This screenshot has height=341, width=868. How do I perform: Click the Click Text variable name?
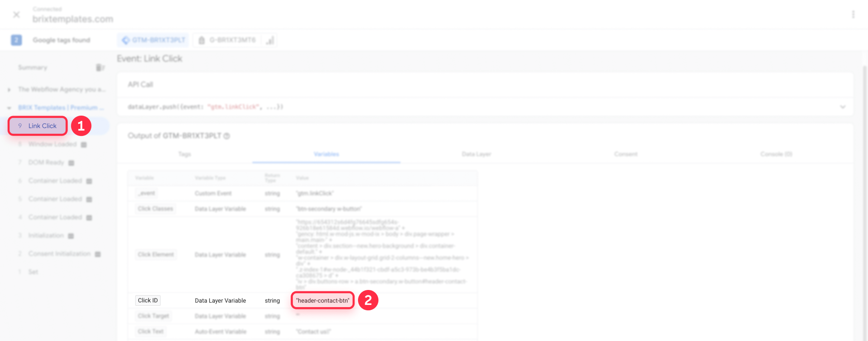click(151, 332)
